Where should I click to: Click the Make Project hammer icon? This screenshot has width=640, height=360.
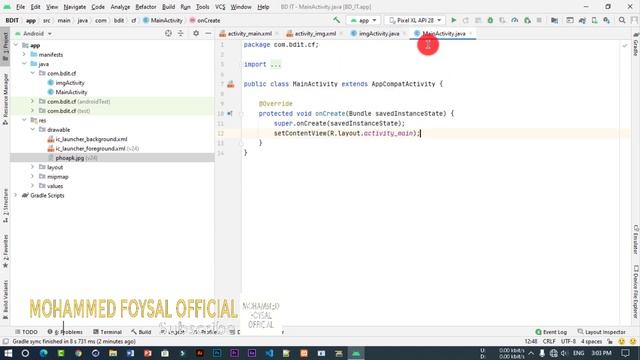pyautogui.click(x=336, y=20)
